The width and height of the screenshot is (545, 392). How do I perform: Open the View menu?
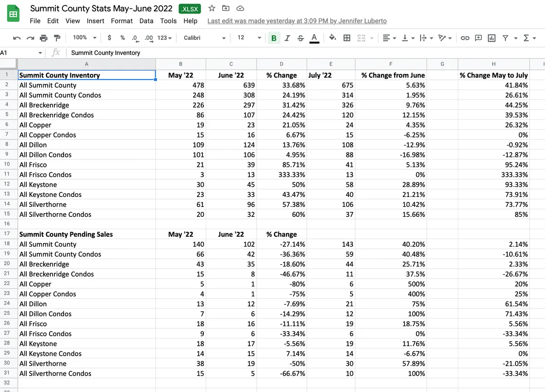tap(73, 21)
